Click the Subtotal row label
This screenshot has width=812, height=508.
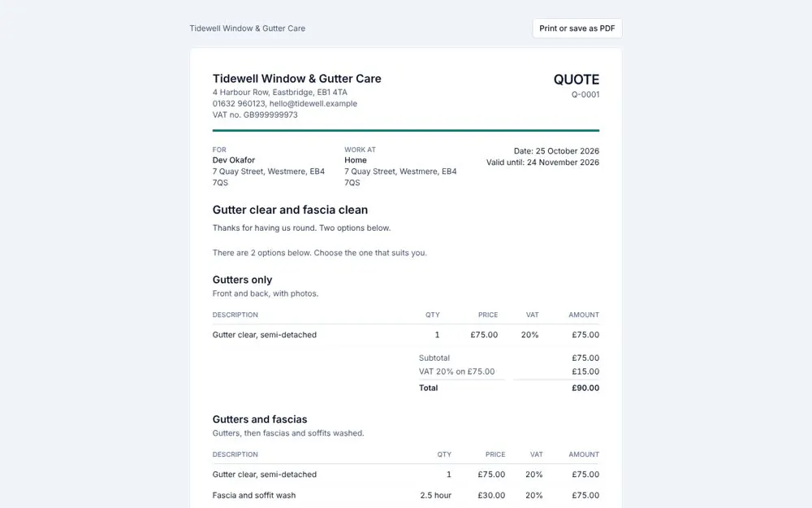434,358
